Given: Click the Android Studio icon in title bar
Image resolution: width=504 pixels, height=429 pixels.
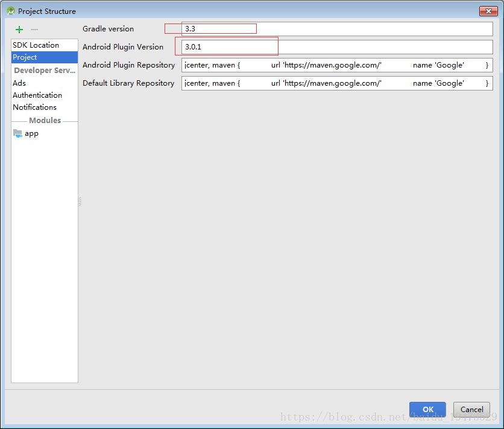Looking at the screenshot, I should [x=10, y=11].
